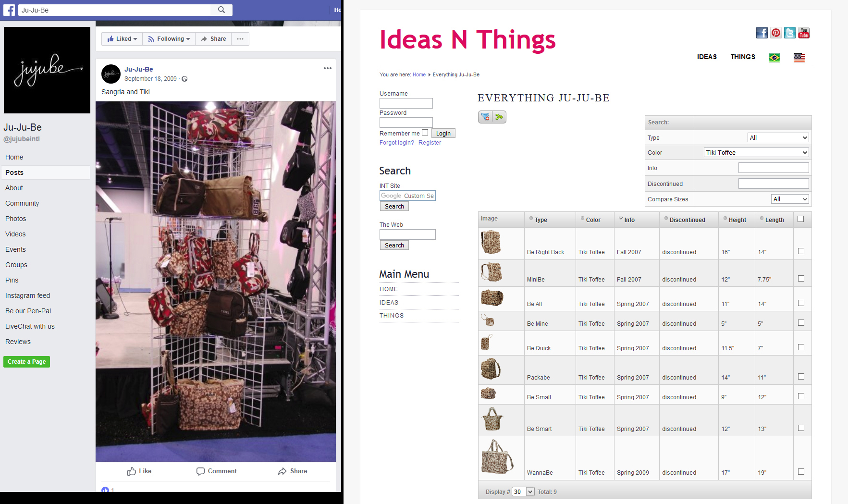
Task: Click the Register link
Action: coord(430,143)
